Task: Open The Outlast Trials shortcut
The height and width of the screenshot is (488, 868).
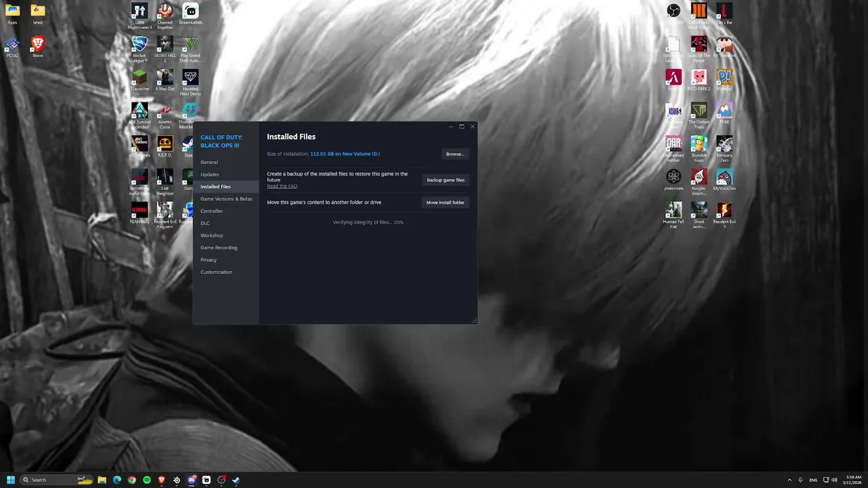Action: [x=699, y=116]
